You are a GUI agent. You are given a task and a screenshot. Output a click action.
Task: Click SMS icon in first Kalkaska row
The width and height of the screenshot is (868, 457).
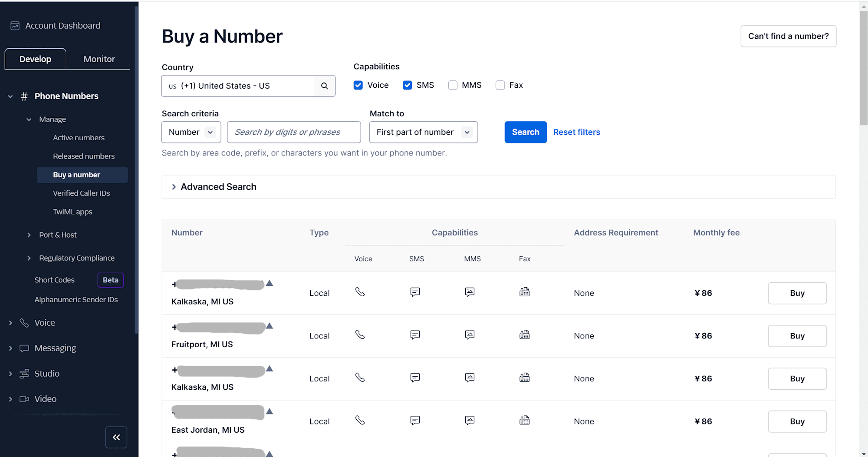(x=415, y=292)
